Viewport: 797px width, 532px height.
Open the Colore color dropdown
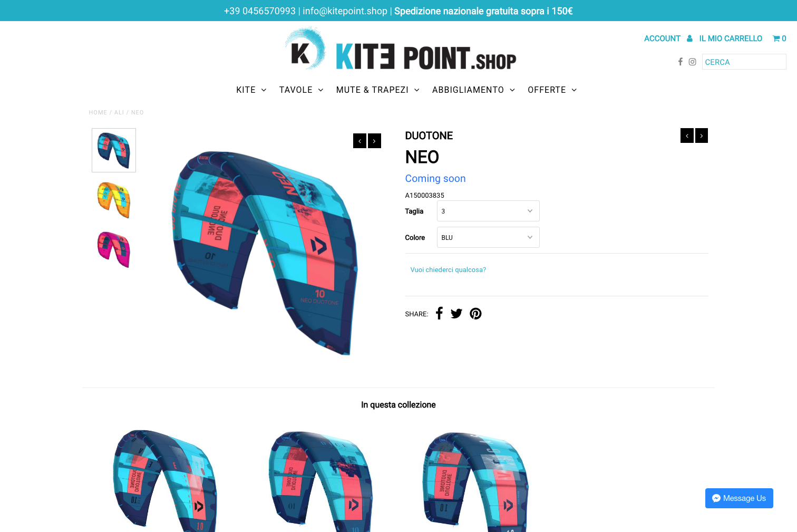(x=488, y=237)
